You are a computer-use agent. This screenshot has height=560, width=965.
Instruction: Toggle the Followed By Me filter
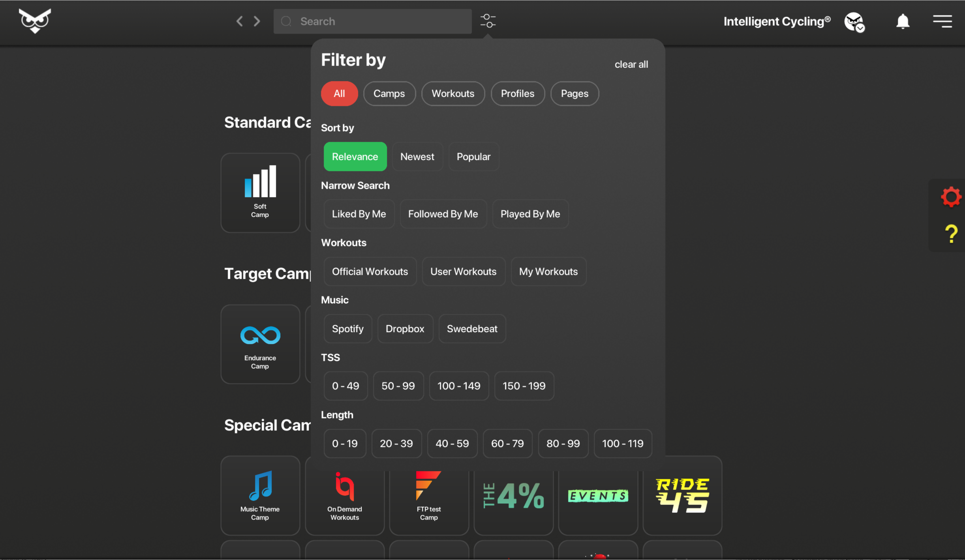click(x=443, y=214)
